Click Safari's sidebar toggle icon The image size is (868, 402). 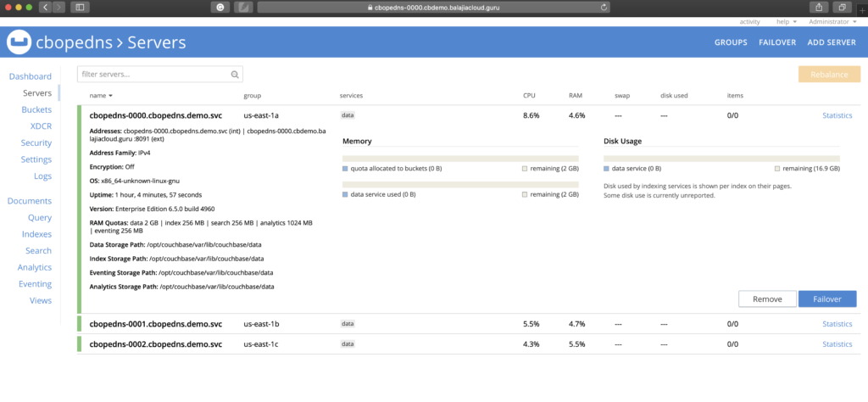[x=81, y=7]
